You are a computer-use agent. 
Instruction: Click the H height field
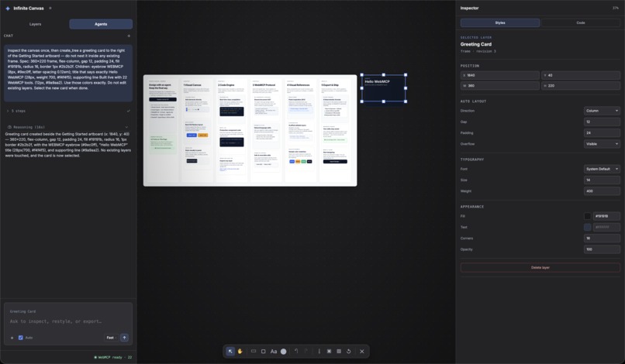(580, 86)
